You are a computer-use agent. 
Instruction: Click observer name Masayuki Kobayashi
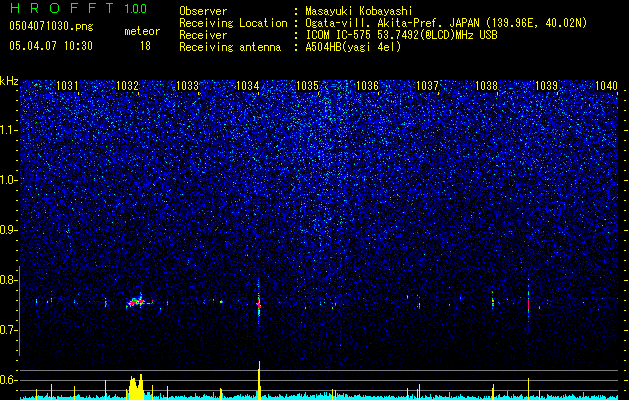[359, 11]
